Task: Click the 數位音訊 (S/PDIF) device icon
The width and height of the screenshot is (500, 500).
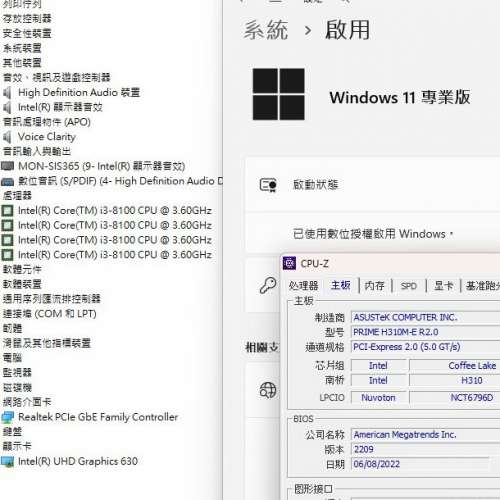Action: 8,182
